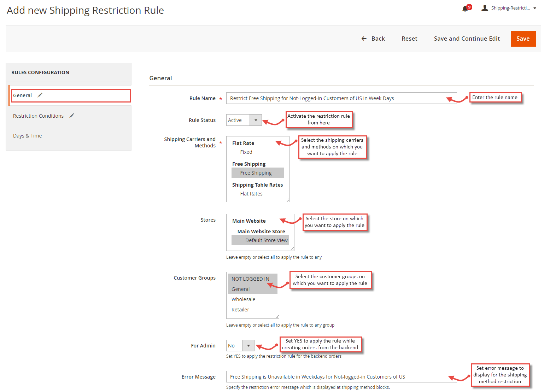Select the Wholesale customer group
This screenshot has height=392, width=544.
pos(243,299)
